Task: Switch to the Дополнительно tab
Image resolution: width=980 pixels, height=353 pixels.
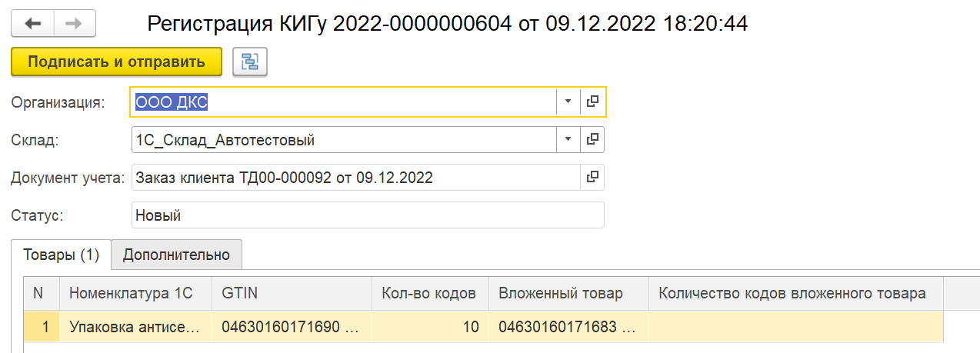Action: 176,255
